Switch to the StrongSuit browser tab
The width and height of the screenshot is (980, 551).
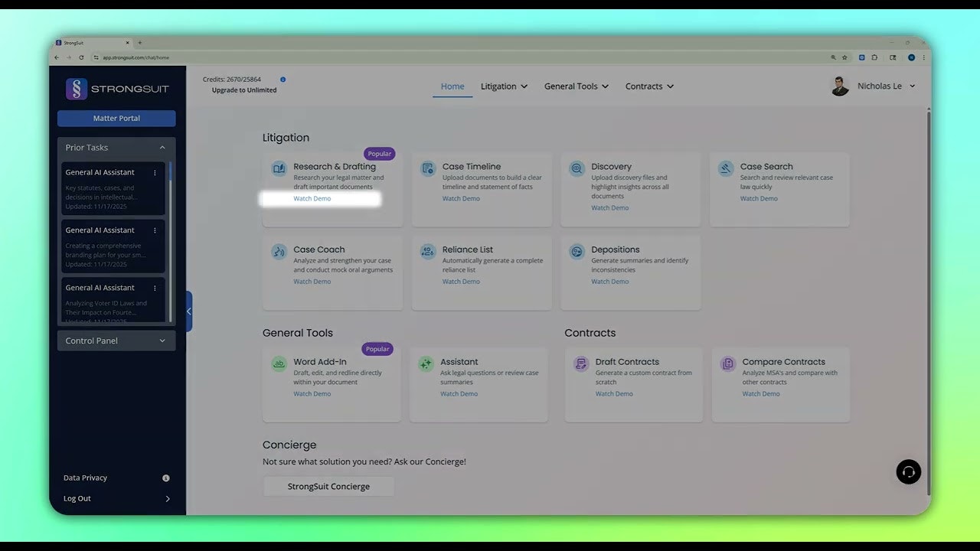tap(92, 43)
